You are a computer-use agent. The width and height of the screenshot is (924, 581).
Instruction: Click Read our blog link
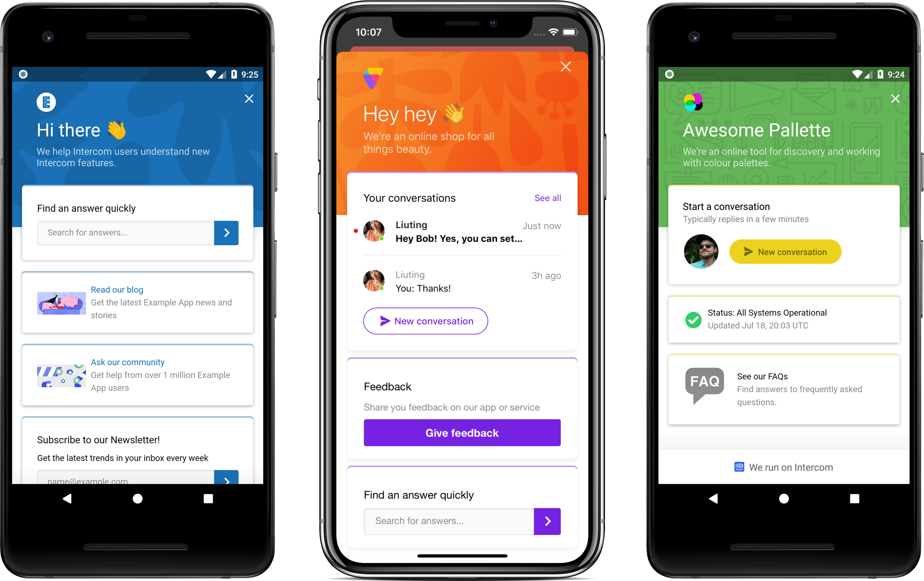click(x=117, y=290)
